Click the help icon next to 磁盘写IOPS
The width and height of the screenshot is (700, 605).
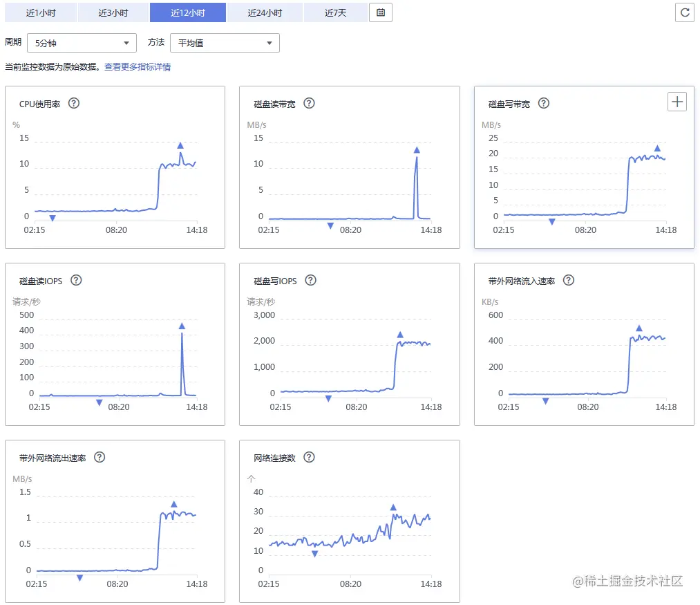(310, 280)
